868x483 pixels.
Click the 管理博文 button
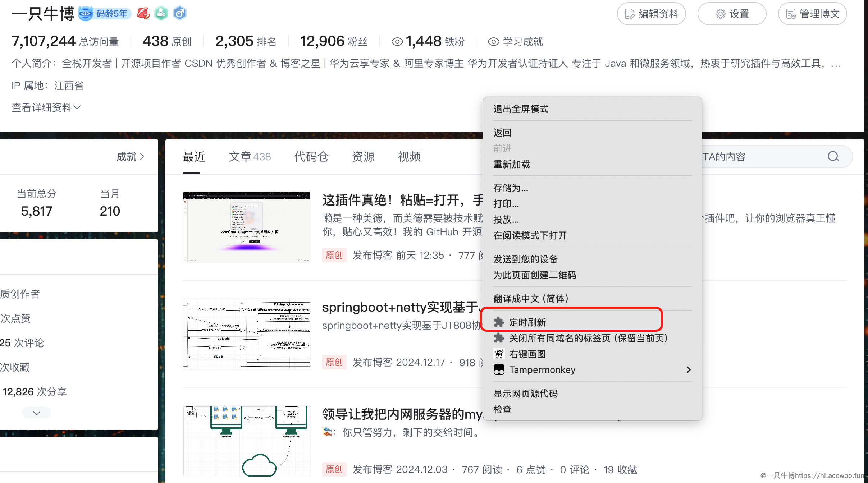pos(812,14)
